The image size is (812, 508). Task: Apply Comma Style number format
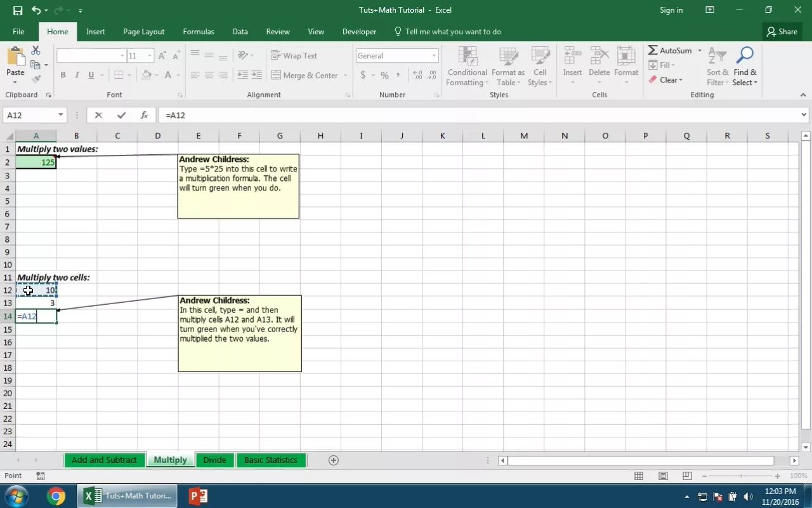click(x=398, y=75)
